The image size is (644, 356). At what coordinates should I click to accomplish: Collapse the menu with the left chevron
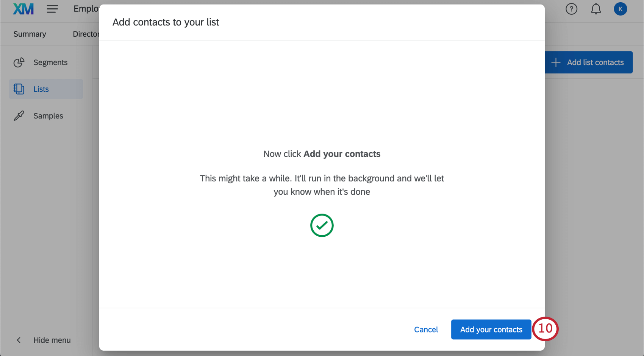pyautogui.click(x=19, y=340)
